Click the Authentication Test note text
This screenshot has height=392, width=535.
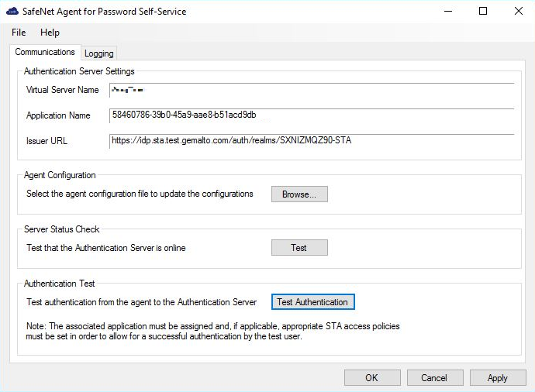click(x=213, y=331)
